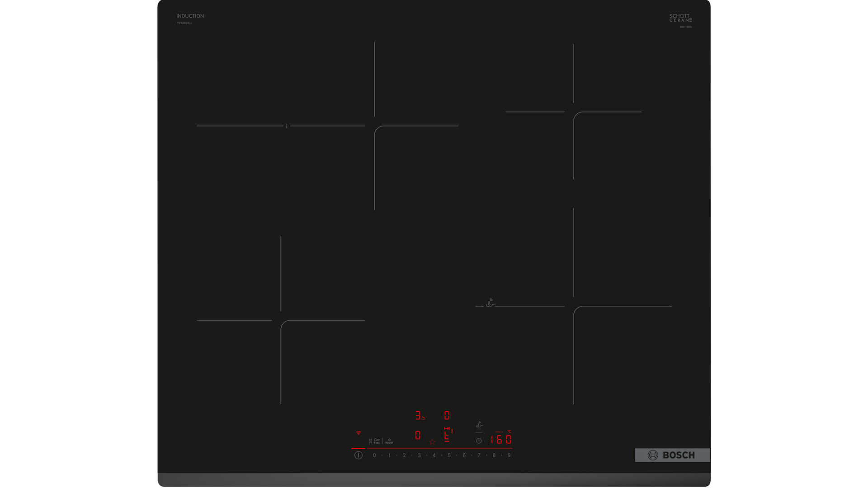Image resolution: width=868 pixels, height=488 pixels.
Task: Set power level 9 on slider
Action: point(509,455)
